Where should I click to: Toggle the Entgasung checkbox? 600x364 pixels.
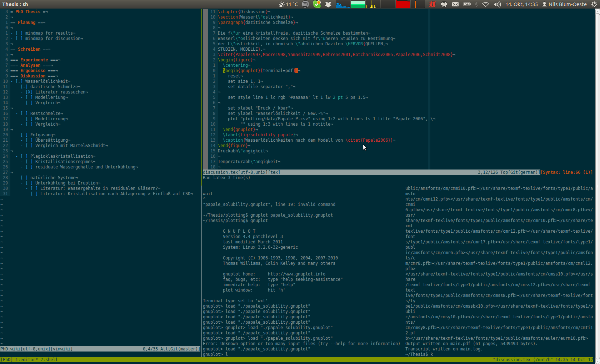[x=24, y=135]
